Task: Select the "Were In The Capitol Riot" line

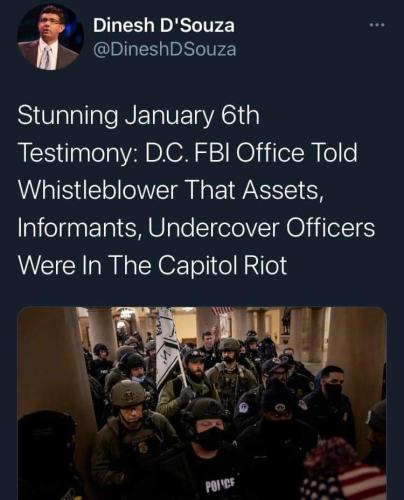Action: (x=152, y=265)
